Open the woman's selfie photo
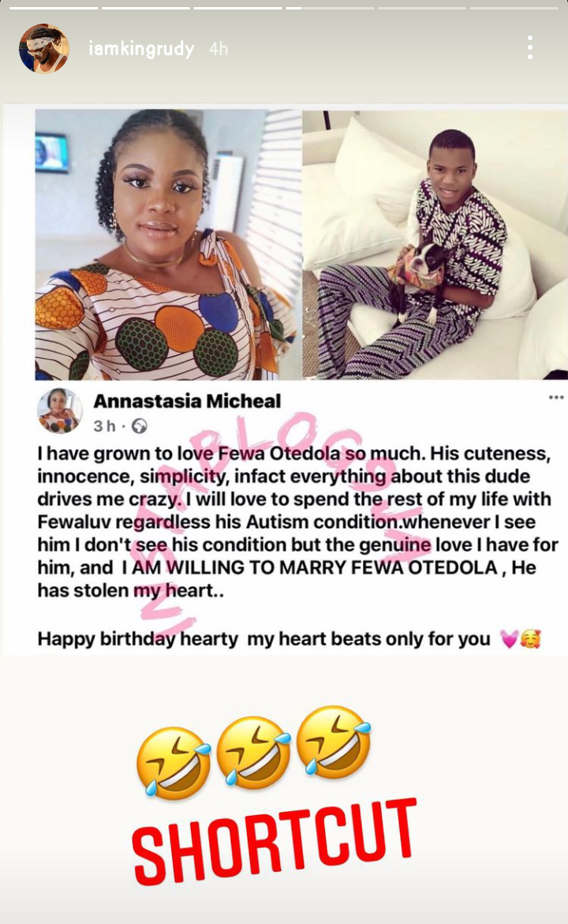This screenshot has width=568, height=924. (167, 245)
